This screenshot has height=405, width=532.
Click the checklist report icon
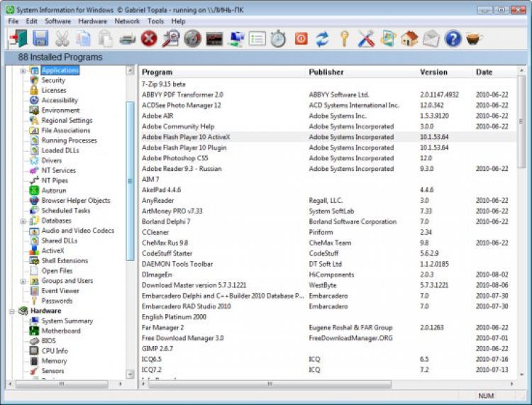tap(257, 39)
